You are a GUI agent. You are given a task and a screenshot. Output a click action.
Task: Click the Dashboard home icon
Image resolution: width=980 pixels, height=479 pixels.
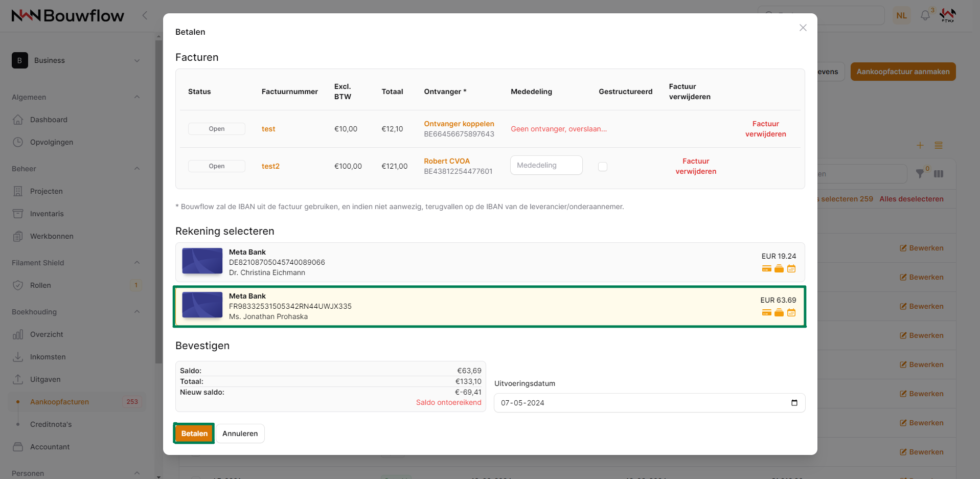point(18,120)
